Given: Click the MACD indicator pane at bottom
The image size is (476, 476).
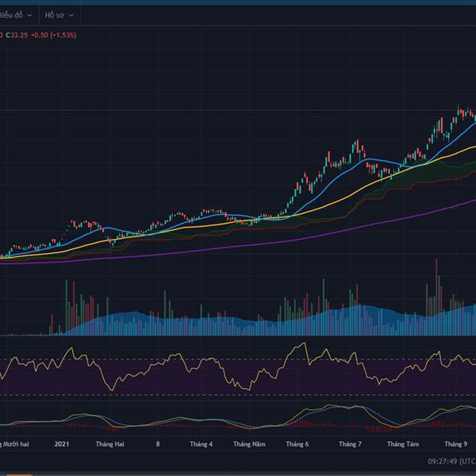Looking at the screenshot, I should (238, 420).
